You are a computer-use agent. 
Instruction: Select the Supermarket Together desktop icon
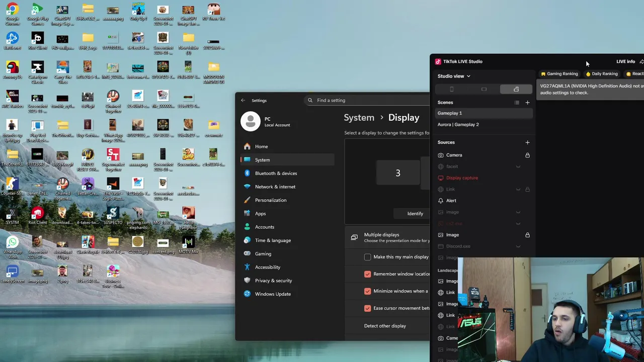click(113, 160)
